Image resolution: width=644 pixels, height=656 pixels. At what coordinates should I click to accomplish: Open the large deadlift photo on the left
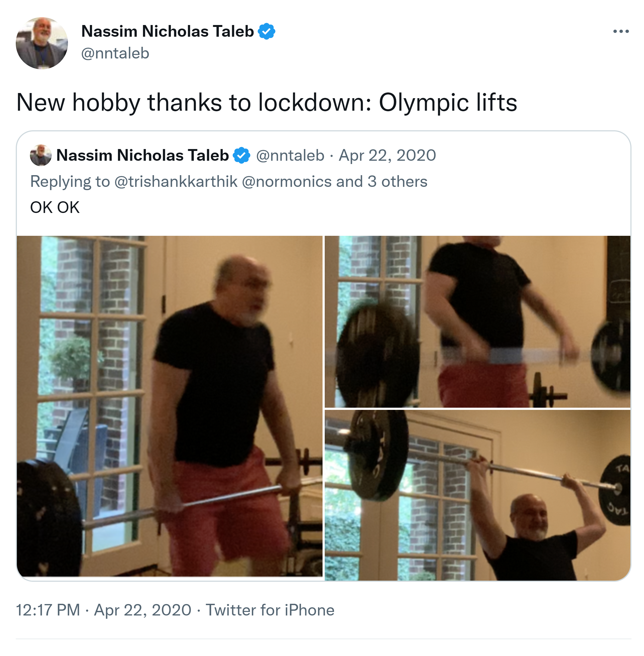coord(170,406)
